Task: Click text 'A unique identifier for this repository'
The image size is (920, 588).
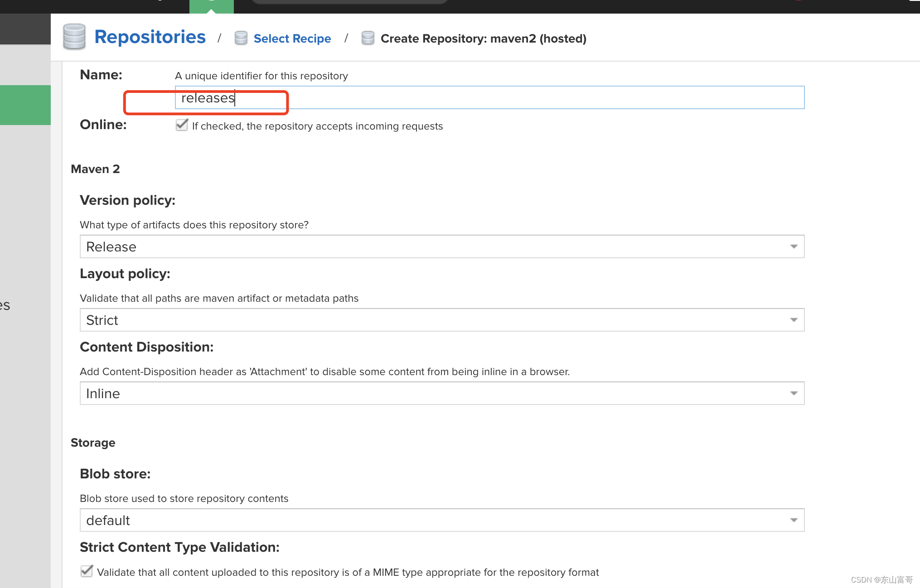Action: (261, 76)
